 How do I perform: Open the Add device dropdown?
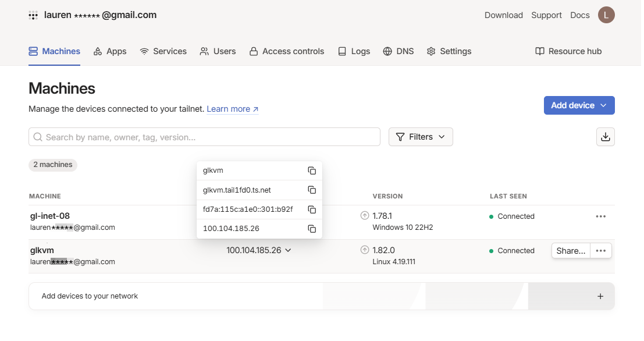[579, 105]
